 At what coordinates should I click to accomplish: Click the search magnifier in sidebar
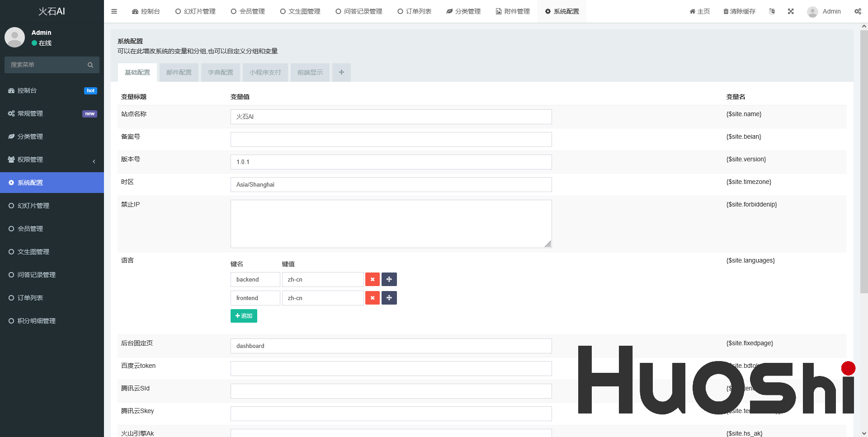coord(90,65)
